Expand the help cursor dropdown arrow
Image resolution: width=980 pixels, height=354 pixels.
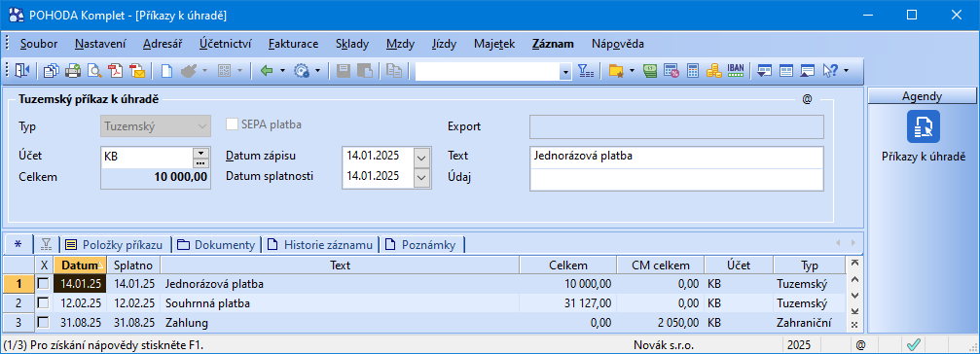point(847,71)
